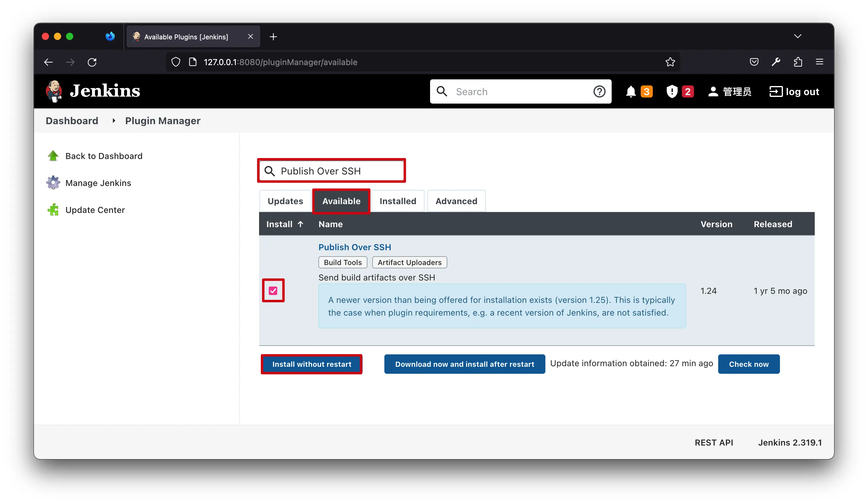Switch to the Advanced tab
Viewport: 868px width, 504px height.
click(x=456, y=201)
